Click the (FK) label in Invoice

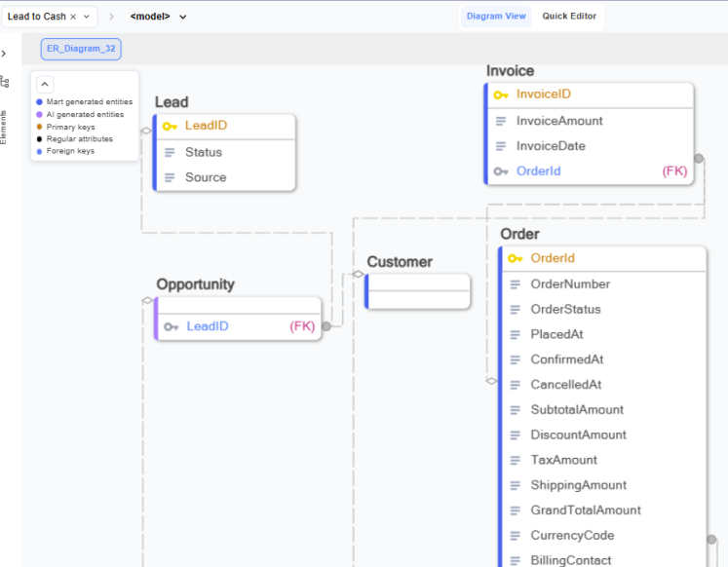(x=674, y=171)
